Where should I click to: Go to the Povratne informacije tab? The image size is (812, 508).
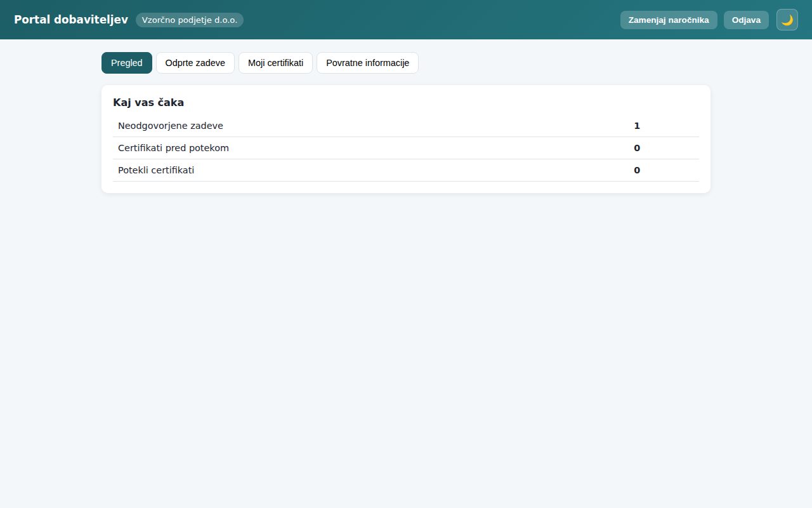[367, 63]
